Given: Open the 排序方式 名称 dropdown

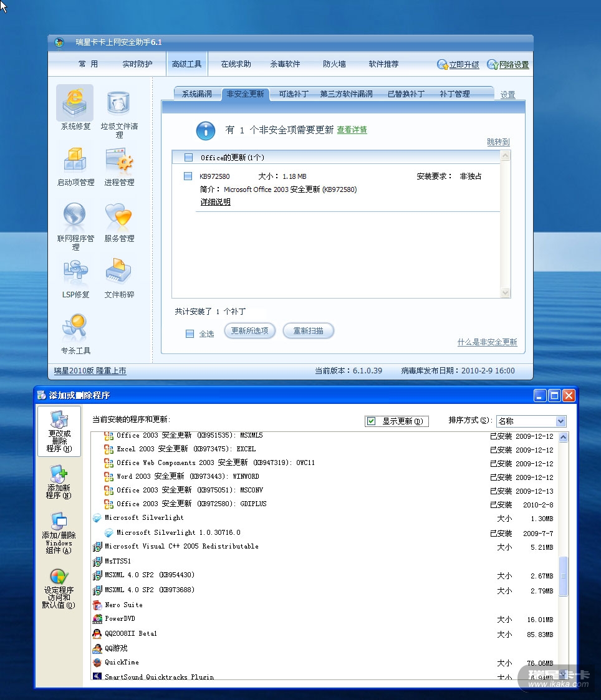Looking at the screenshot, I should (x=531, y=421).
